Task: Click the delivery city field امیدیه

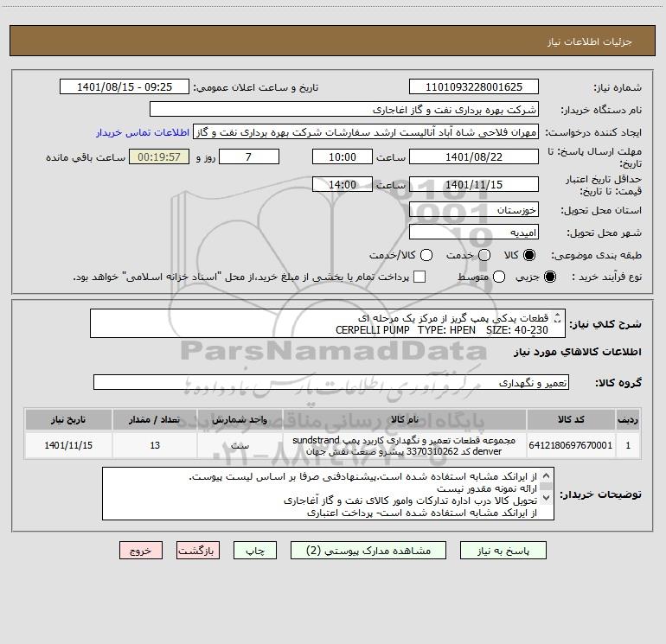Action: (x=474, y=232)
